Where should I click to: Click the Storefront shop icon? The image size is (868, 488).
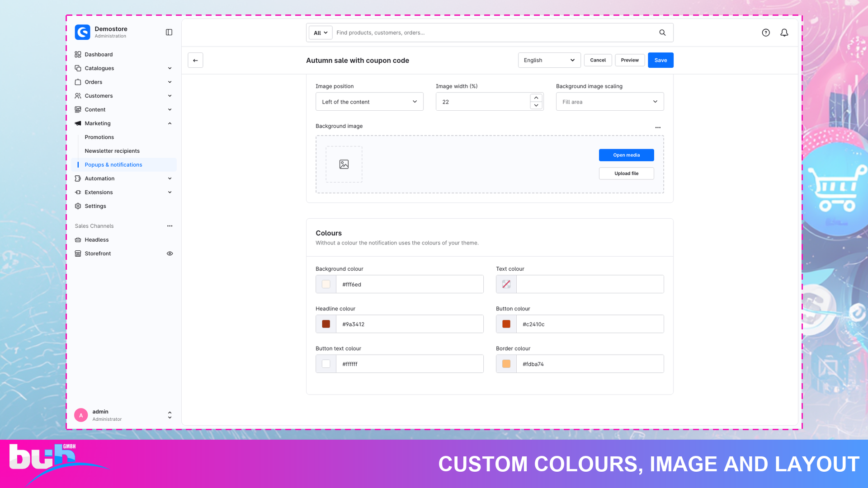click(78, 253)
